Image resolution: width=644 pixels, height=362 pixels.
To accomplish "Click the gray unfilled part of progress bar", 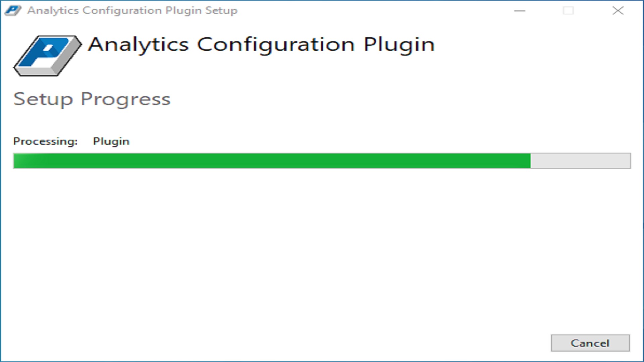I will (580, 161).
